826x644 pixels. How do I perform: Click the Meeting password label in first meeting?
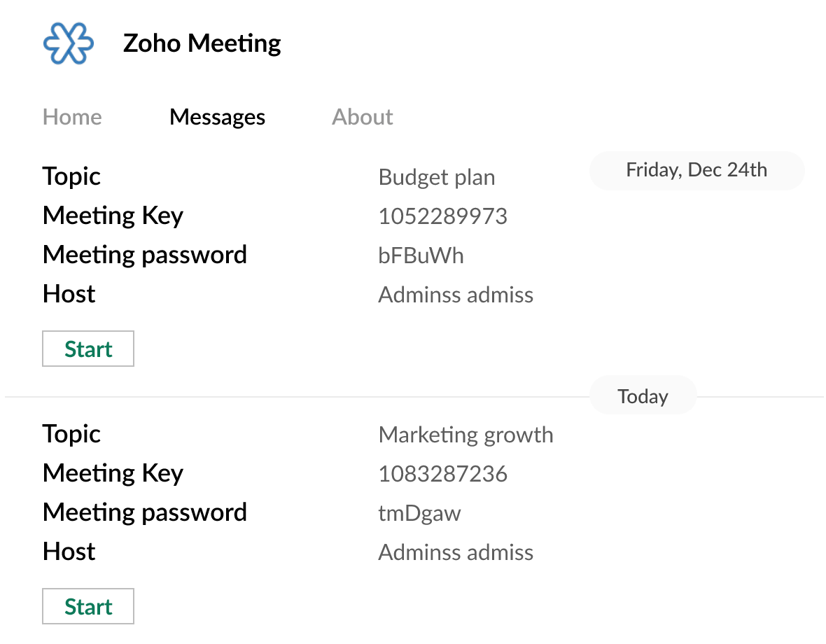click(x=144, y=255)
